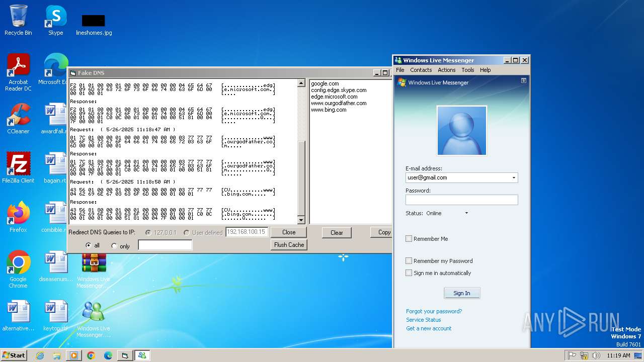Click the filter text field next to only

(x=165, y=245)
